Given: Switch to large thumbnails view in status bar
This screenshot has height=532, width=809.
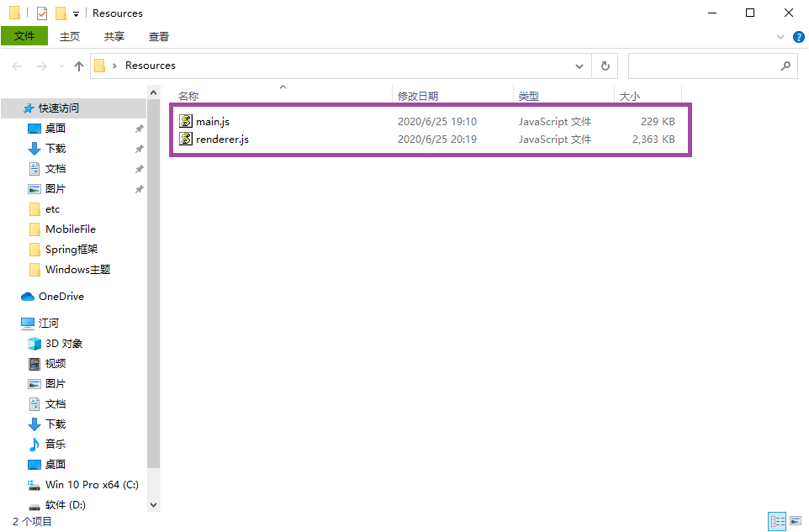Looking at the screenshot, I should pos(796,521).
